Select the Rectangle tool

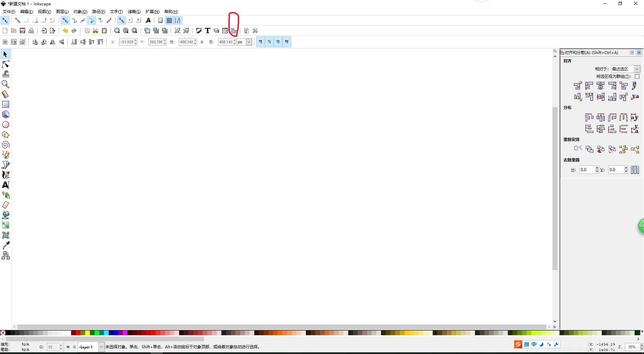click(6, 104)
